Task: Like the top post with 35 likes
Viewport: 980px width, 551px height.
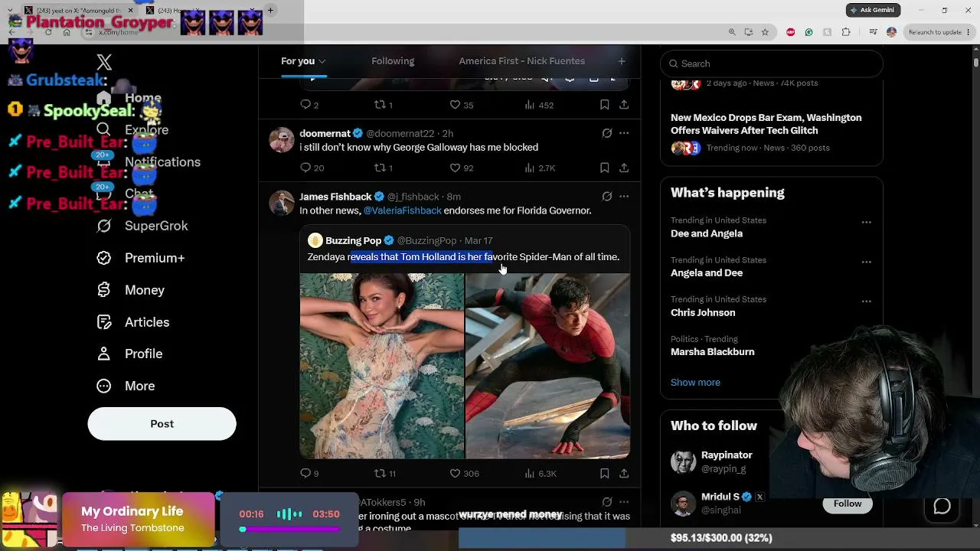Action: point(461,105)
